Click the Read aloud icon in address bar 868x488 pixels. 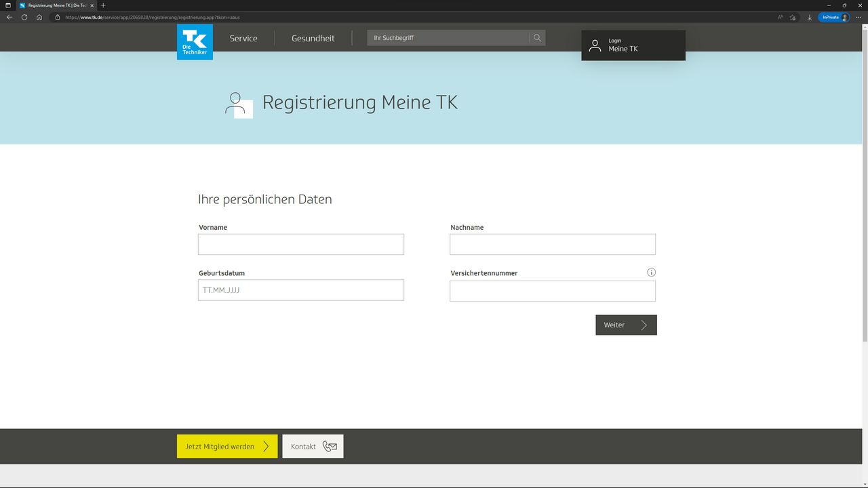(781, 17)
